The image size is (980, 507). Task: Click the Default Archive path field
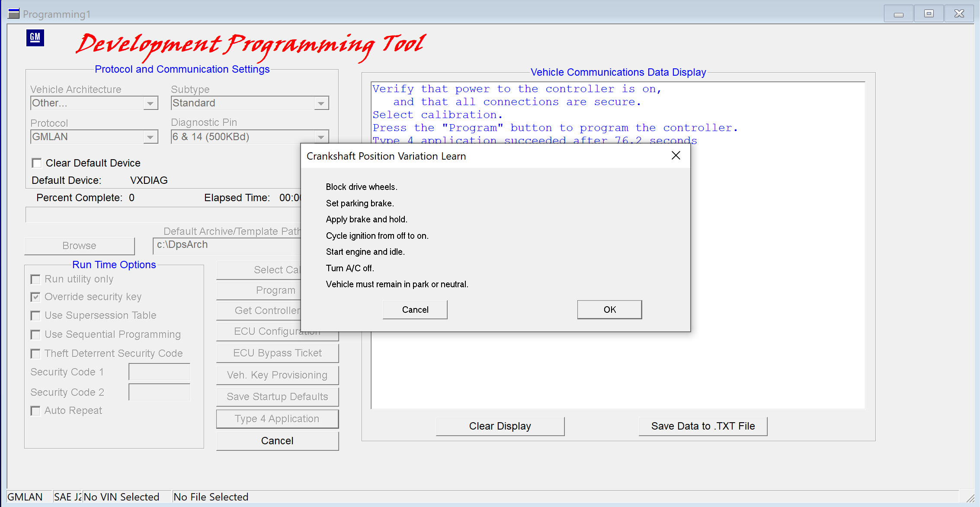pyautogui.click(x=227, y=245)
